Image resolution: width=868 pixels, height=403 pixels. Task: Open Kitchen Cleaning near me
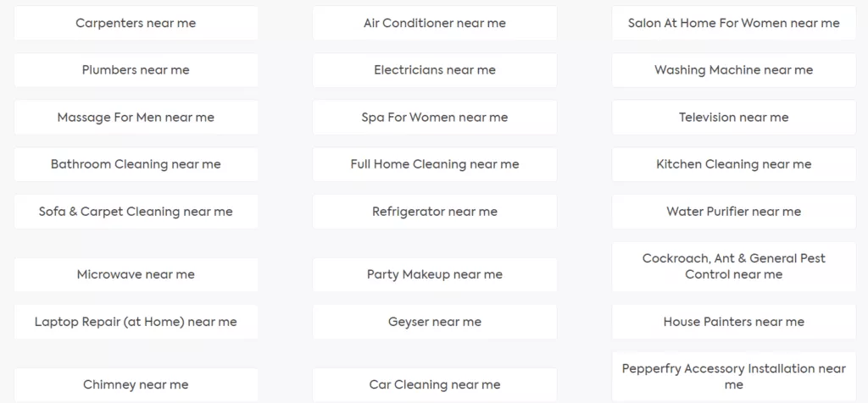(x=733, y=164)
